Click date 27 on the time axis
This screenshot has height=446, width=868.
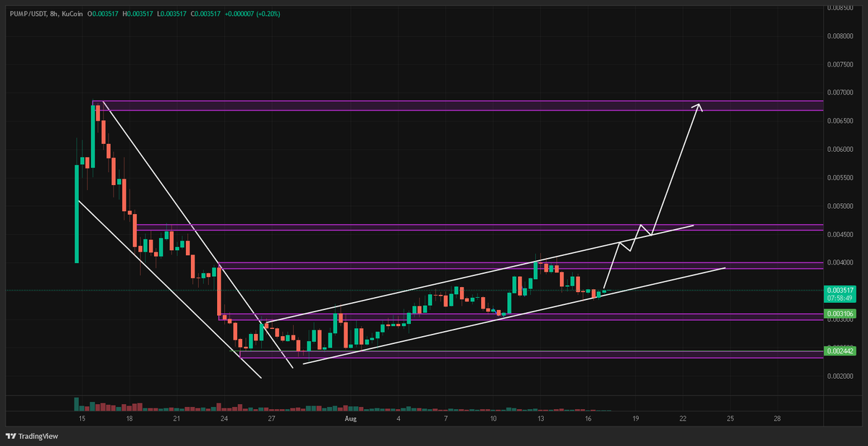pos(271,419)
